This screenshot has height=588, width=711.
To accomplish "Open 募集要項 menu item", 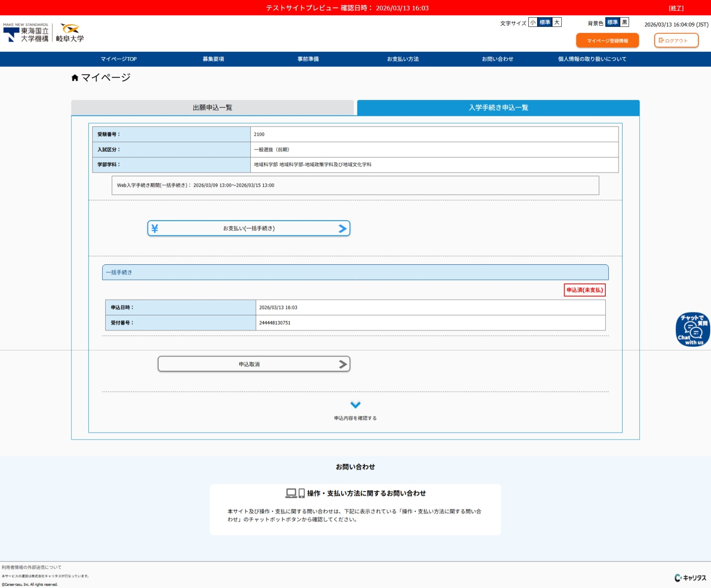I will [213, 59].
